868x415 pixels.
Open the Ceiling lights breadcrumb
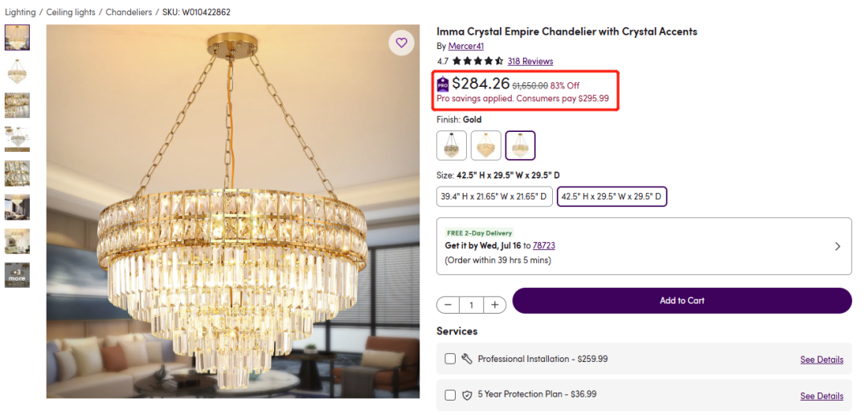(x=71, y=12)
